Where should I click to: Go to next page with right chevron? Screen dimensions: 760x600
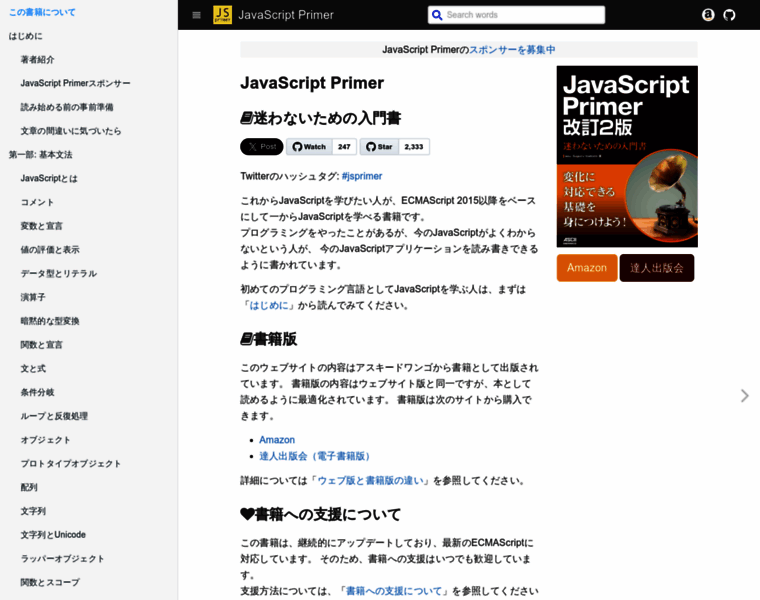(744, 396)
